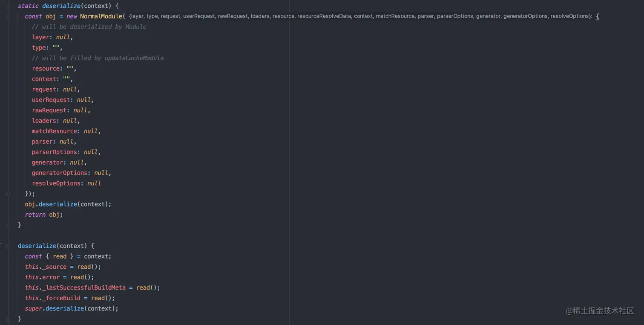The width and height of the screenshot is (644, 325).
Task: Click the 'resource: "",' property line
Action: [x=54, y=69]
